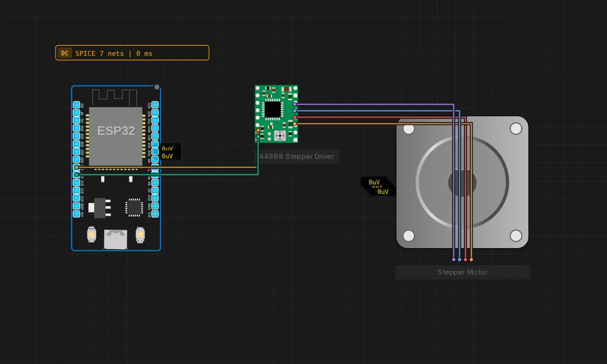Click the VP pin on the ESP32
The width and height of the screenshot is (607, 364).
pyautogui.click(x=76, y=113)
